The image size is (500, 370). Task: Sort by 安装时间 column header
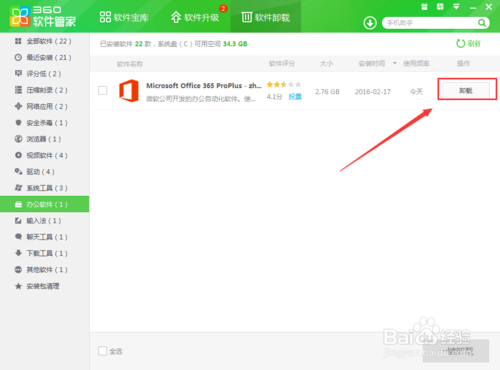(x=372, y=63)
